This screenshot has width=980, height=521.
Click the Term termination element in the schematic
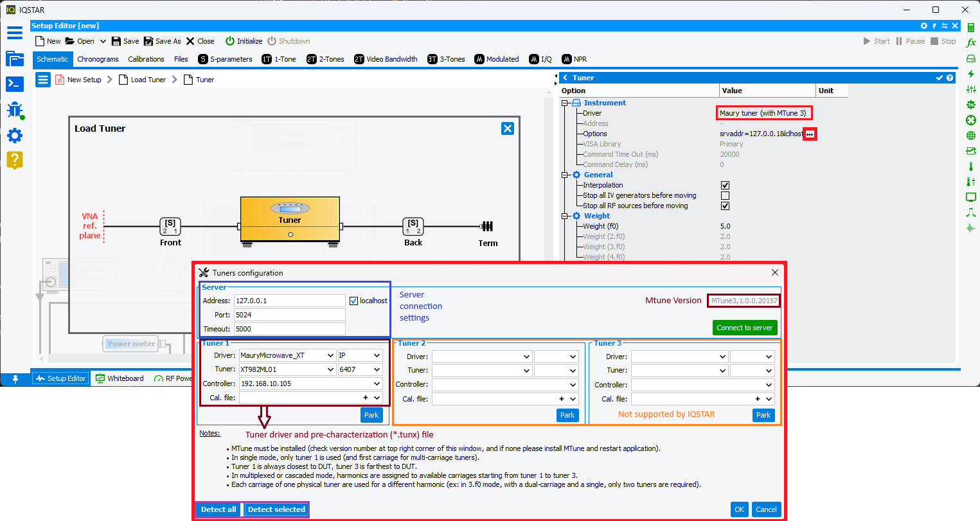487,226
